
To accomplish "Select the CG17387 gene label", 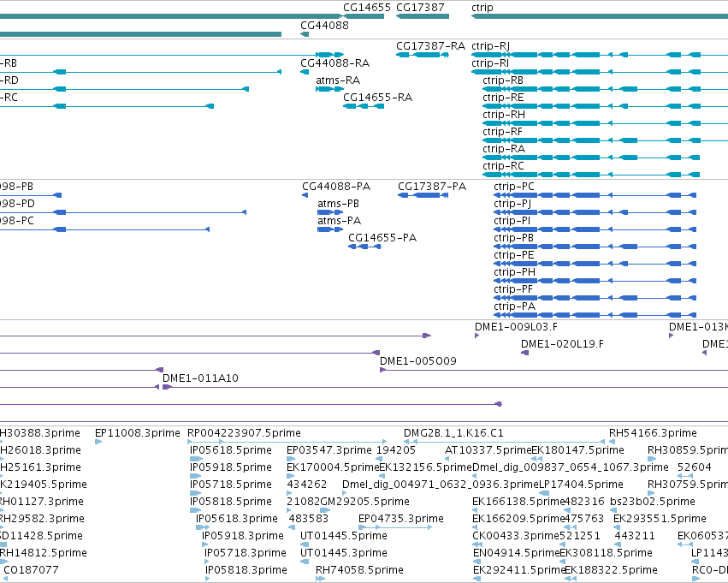I will click(x=420, y=8).
